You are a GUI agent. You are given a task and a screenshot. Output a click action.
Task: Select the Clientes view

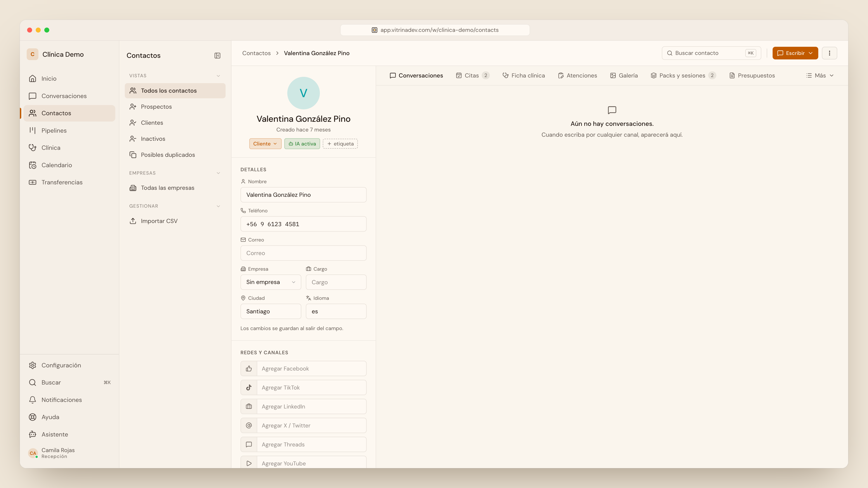pyautogui.click(x=175, y=123)
